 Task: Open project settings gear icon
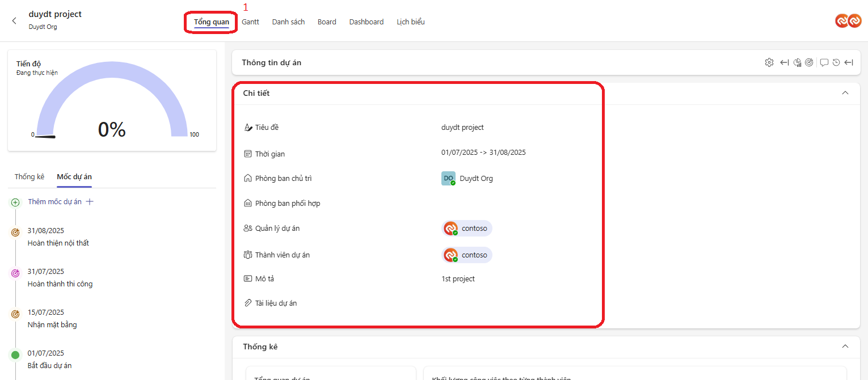pos(769,62)
